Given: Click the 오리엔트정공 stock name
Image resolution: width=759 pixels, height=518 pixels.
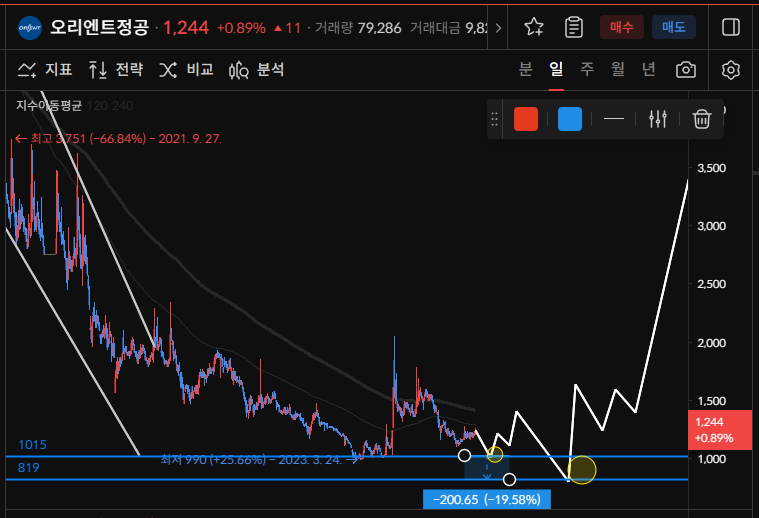Looking at the screenshot, I should [x=99, y=27].
